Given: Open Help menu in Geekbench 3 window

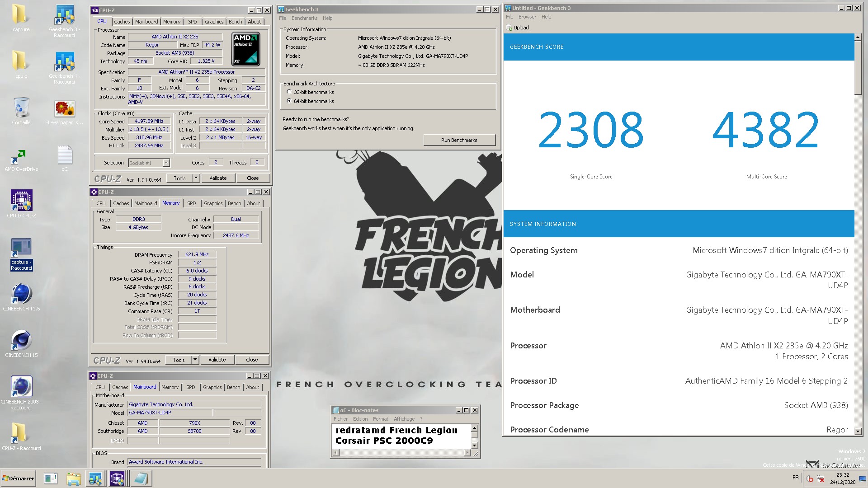Looking at the screenshot, I should 327,18.
